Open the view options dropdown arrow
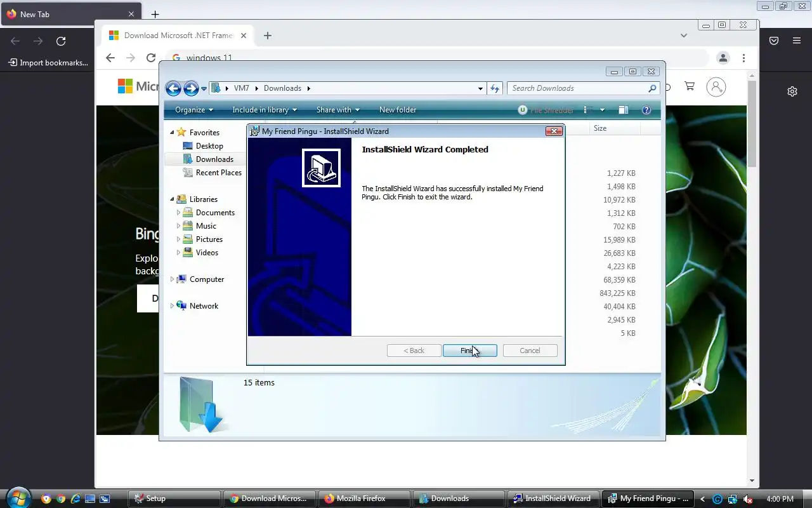This screenshot has width=812, height=508. tap(602, 110)
